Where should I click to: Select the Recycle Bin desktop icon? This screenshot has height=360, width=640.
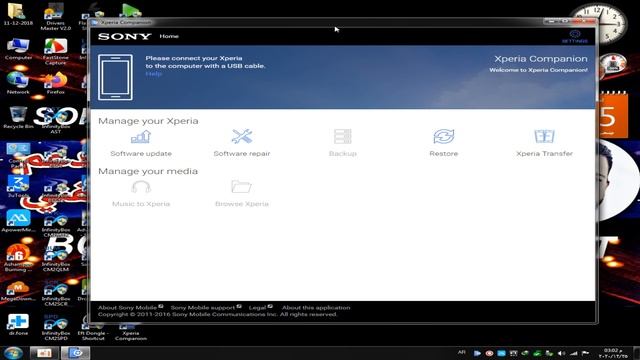(x=18, y=118)
